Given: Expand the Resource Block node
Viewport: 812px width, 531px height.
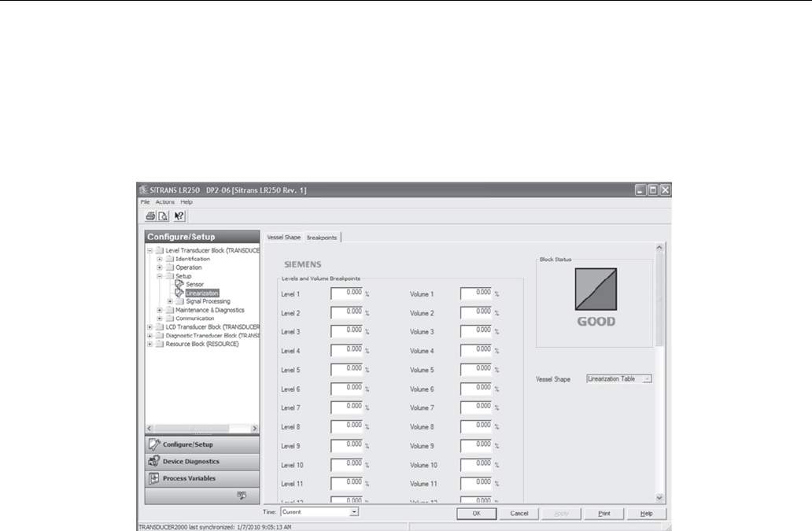Looking at the screenshot, I should [x=149, y=345].
